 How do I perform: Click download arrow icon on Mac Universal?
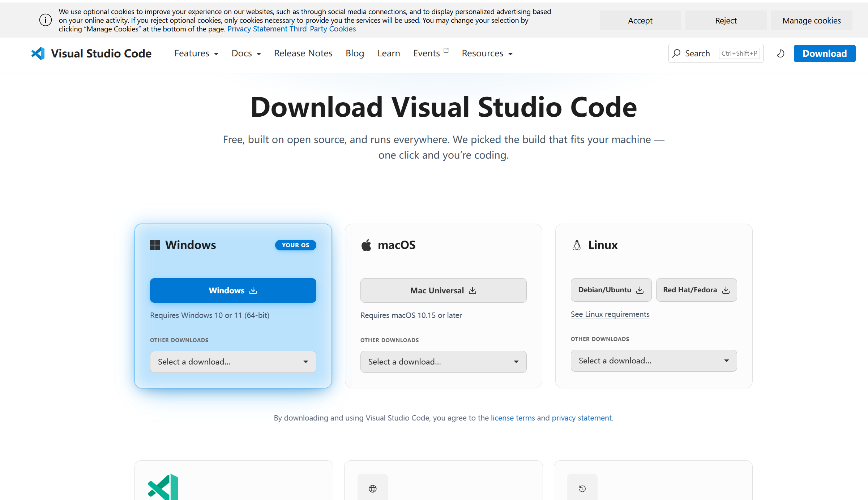[473, 290]
